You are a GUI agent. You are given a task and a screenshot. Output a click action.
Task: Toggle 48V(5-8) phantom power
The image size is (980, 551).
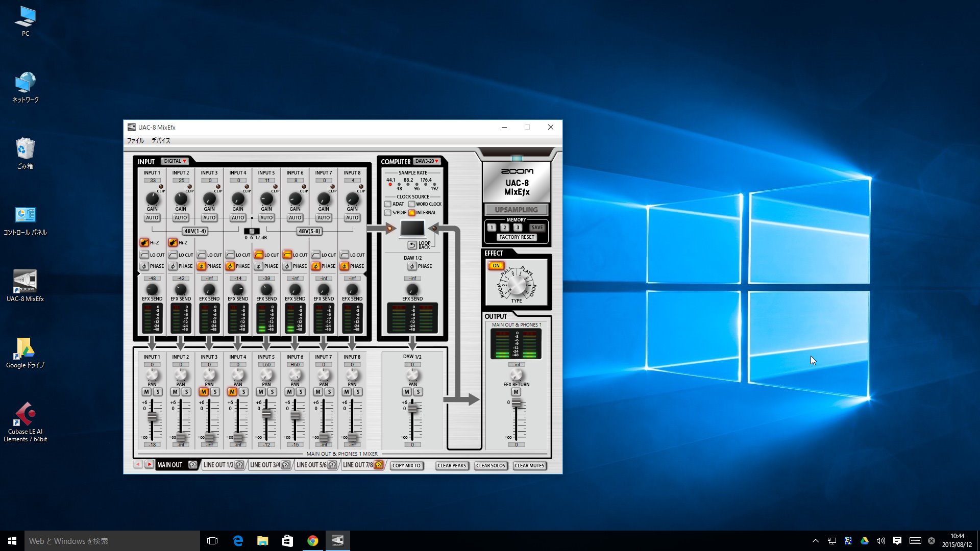pos(310,231)
